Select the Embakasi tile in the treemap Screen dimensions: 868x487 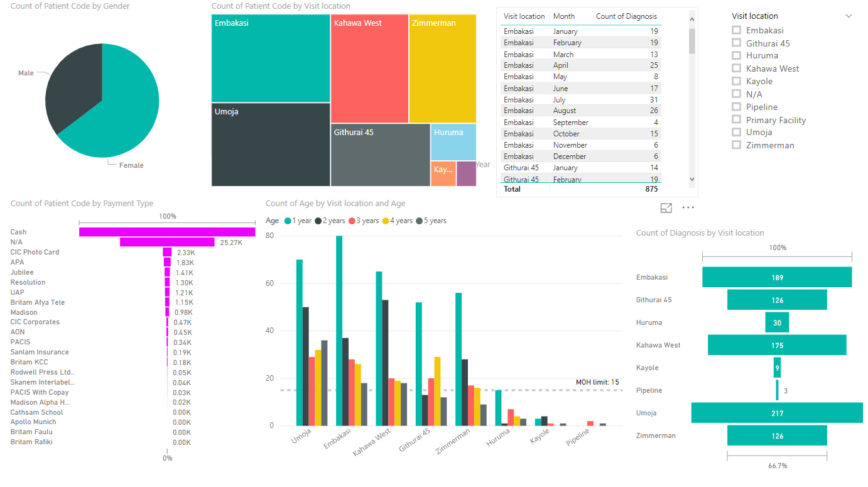pos(271,58)
